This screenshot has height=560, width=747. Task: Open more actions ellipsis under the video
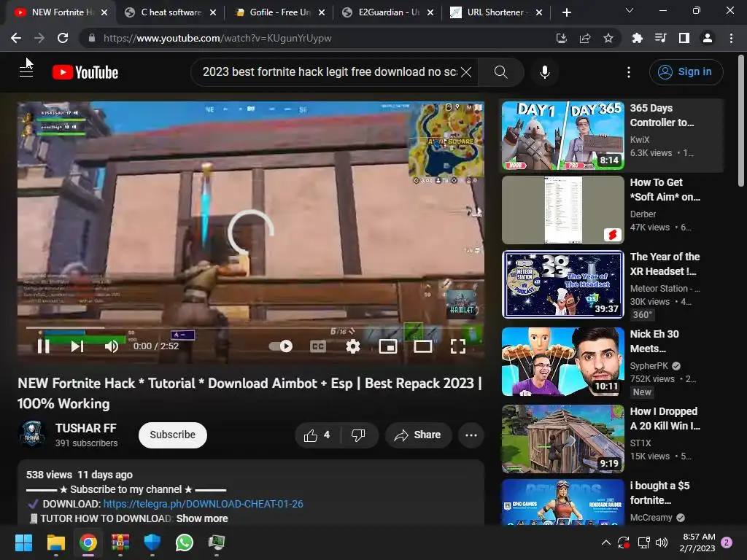coord(471,435)
